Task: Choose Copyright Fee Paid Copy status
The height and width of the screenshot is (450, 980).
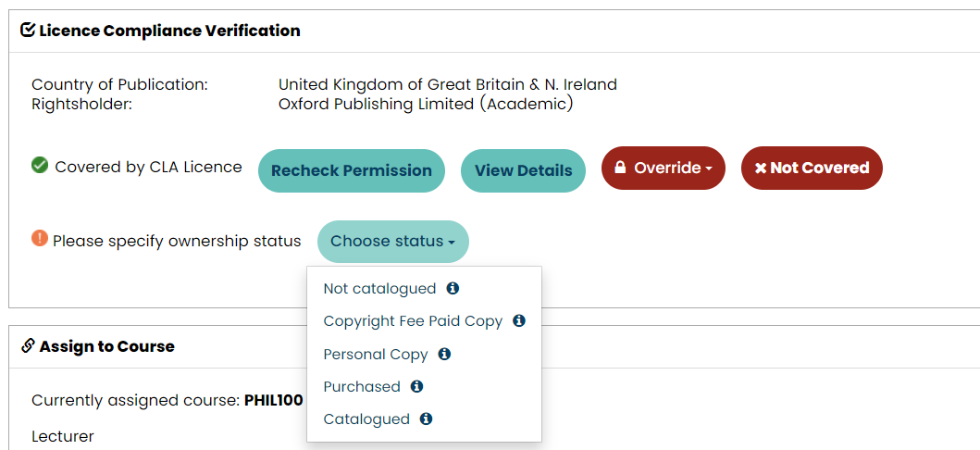Action: 413,321
